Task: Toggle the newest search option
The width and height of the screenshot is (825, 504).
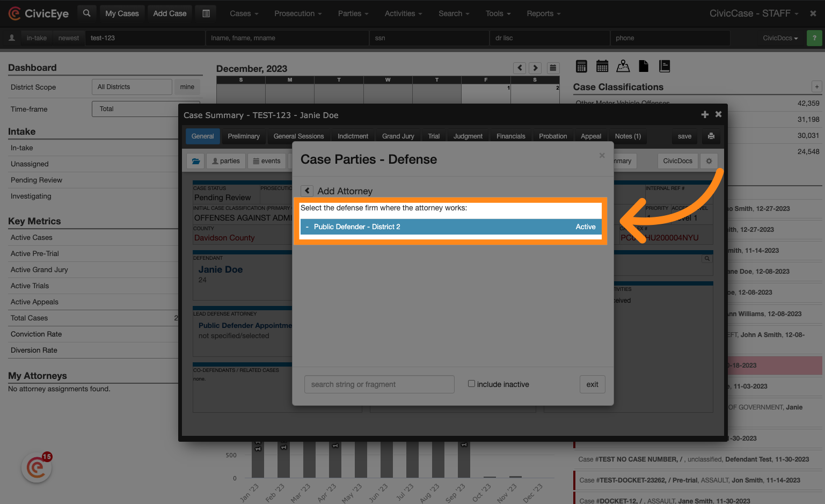Action: [x=69, y=38]
